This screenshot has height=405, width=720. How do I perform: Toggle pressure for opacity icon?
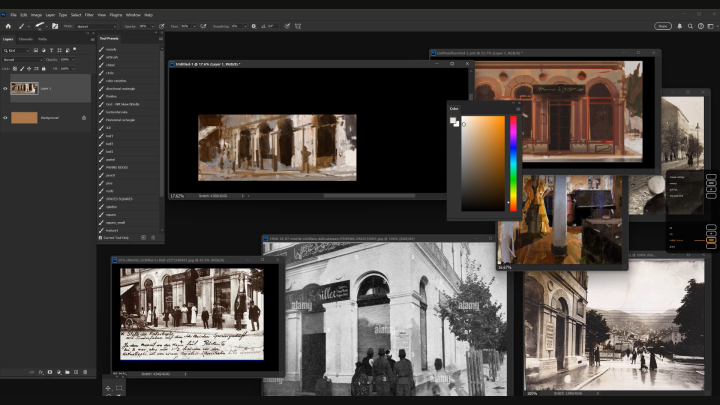click(x=162, y=26)
